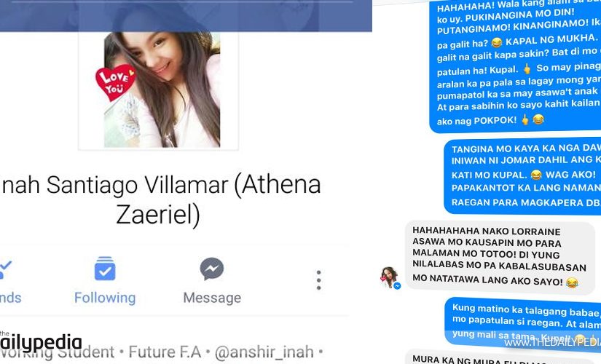Image resolution: width=601 pixels, height=364 pixels.
Task: Click the Friends checkmark icon
Action: tap(5, 269)
